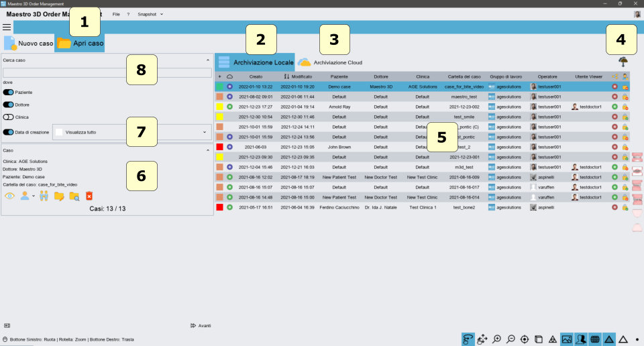Image resolution: width=644 pixels, height=346 pixels.
Task: Click the share column header icon
Action: 615,76
